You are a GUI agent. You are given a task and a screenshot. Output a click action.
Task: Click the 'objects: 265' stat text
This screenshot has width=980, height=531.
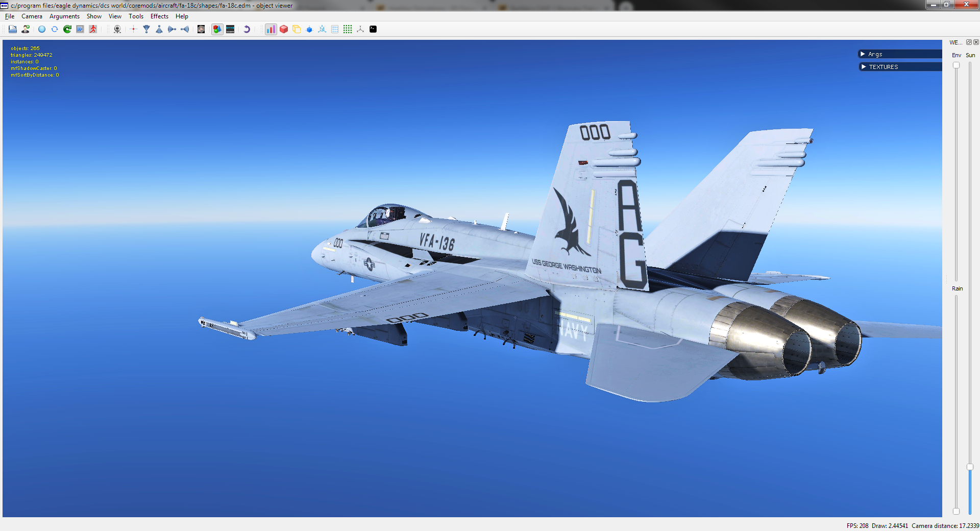click(25, 49)
